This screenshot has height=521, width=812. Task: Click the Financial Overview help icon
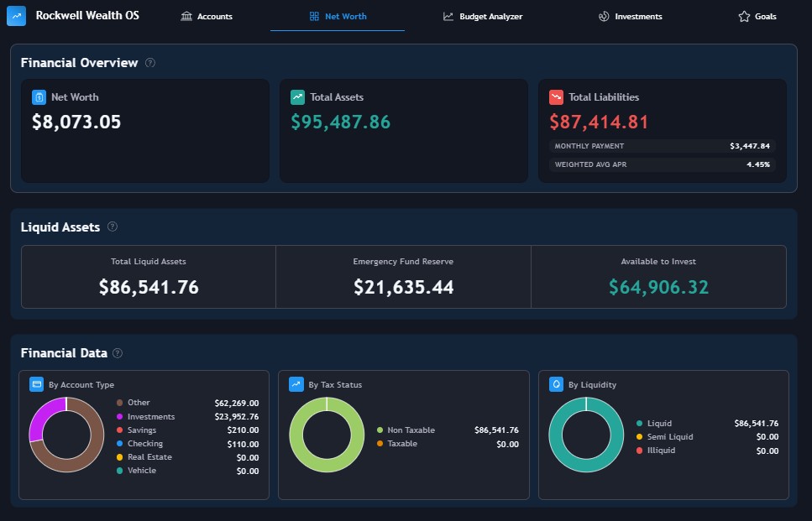150,63
